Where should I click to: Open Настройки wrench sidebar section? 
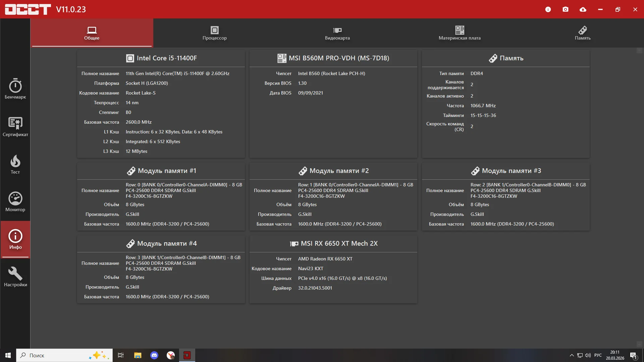pyautogui.click(x=15, y=277)
